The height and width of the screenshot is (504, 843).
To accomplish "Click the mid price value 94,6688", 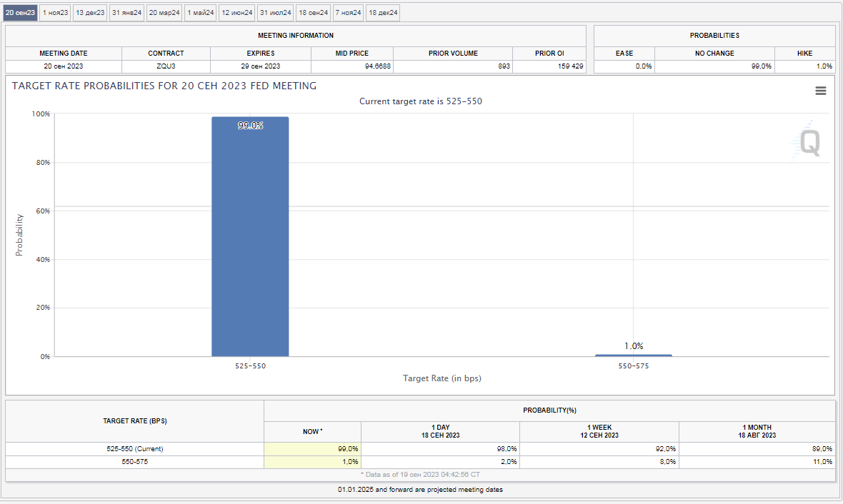I will tap(378, 66).
